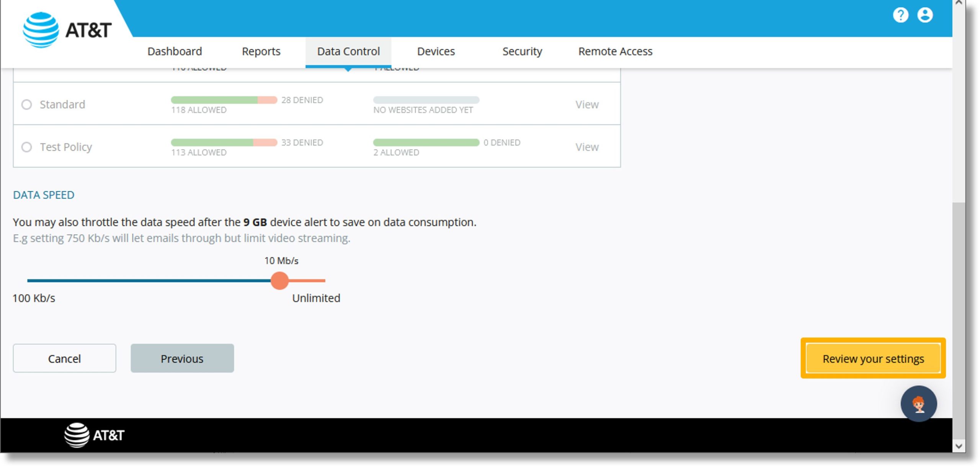The height and width of the screenshot is (467, 980).
Task: Toggle the topmost policy radio button
Action: tap(27, 104)
